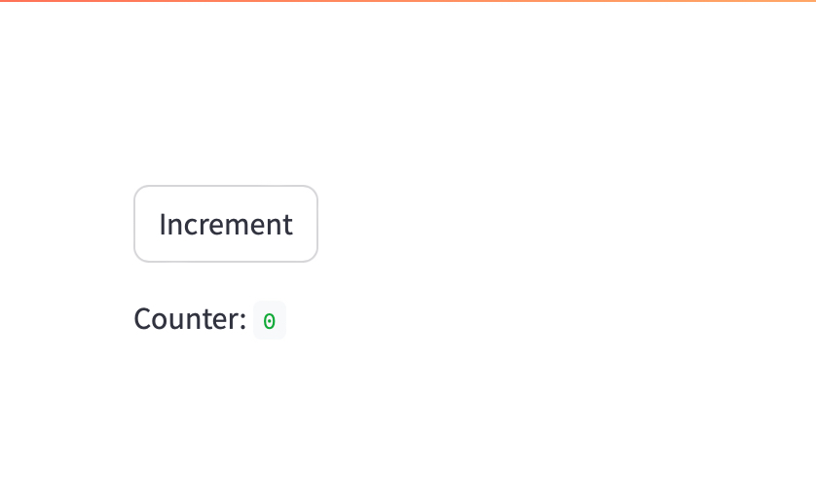Focus the Increment button
Image resolution: width=816 pixels, height=504 pixels.
click(x=225, y=224)
